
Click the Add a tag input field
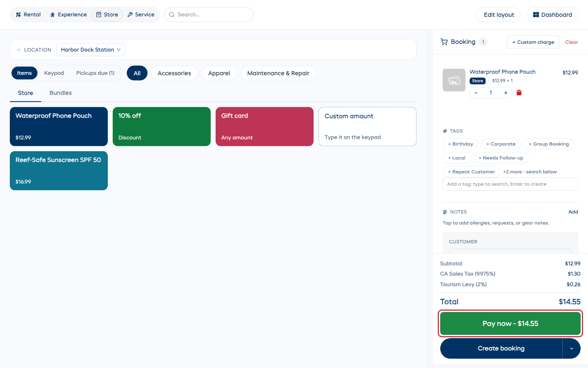point(510,184)
